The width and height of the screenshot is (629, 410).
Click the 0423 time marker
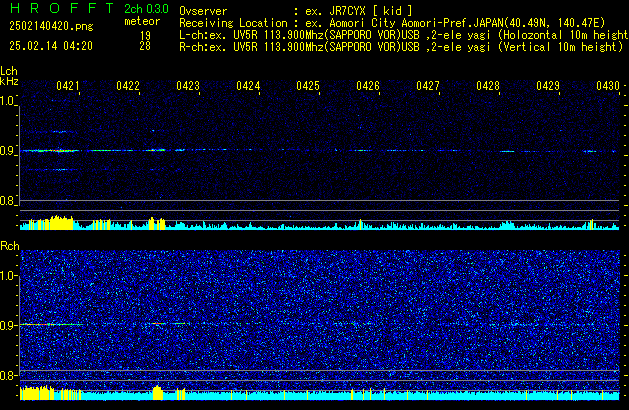[188, 86]
